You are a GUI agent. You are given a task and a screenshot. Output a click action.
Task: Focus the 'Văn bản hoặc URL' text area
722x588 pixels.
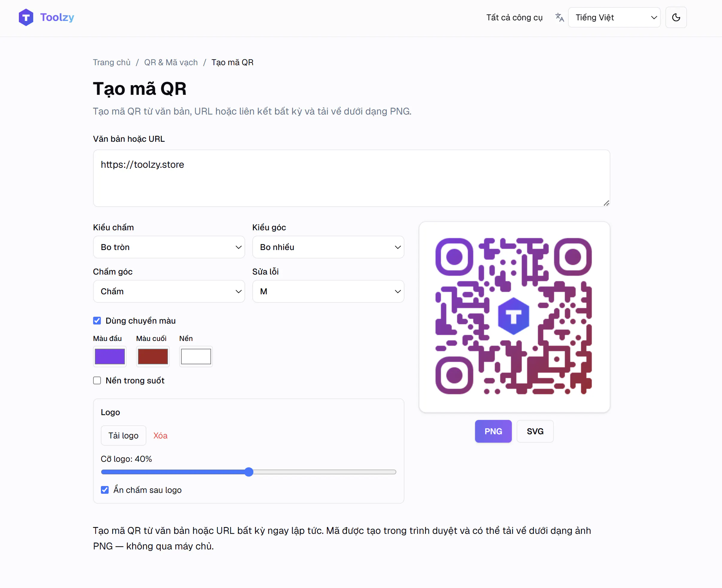tap(351, 178)
